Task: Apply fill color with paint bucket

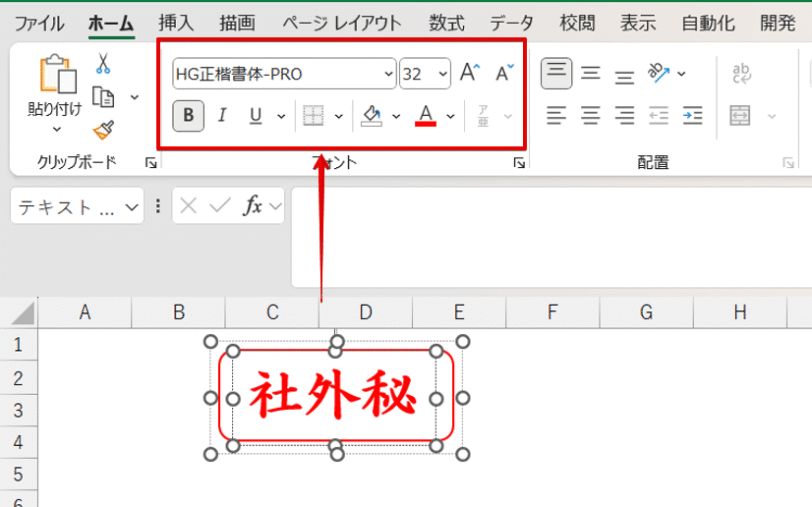Action: tap(371, 116)
